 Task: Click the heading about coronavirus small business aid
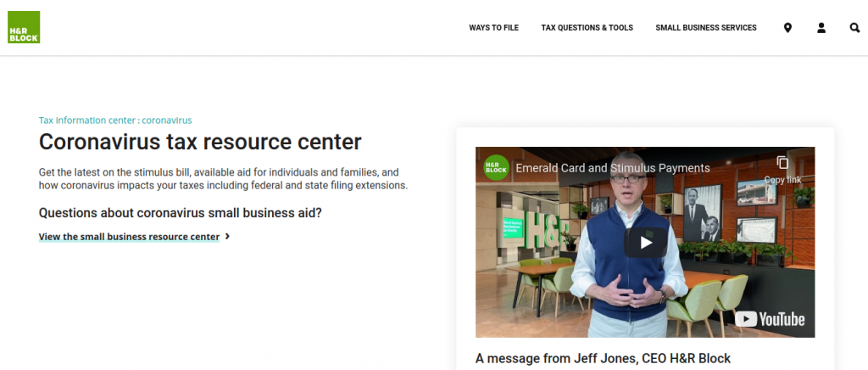(180, 213)
